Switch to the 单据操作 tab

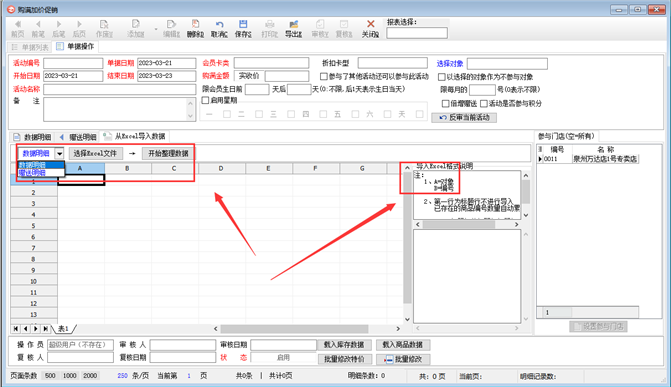[75, 46]
